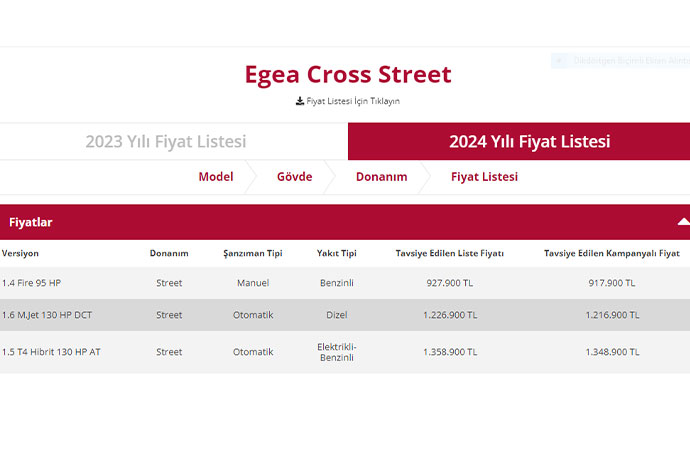Click the Fiyatlar header bar
690x450 pixels.
point(300,222)
